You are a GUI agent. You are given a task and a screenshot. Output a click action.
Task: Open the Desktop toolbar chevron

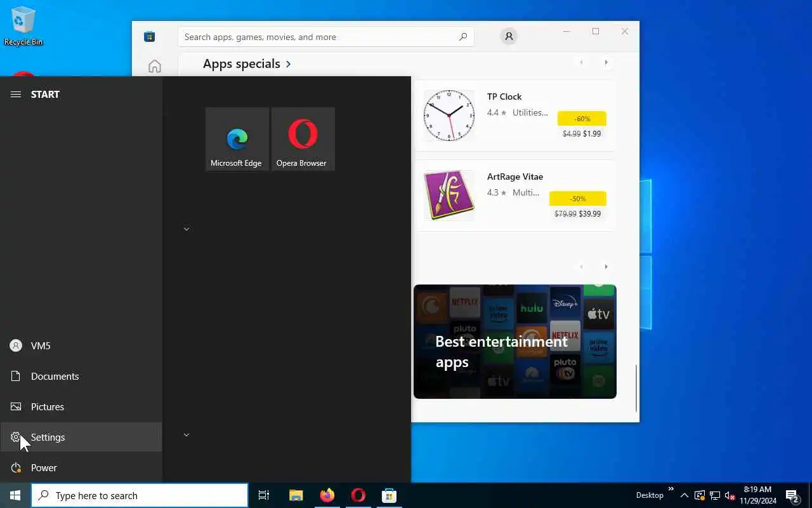671,489
